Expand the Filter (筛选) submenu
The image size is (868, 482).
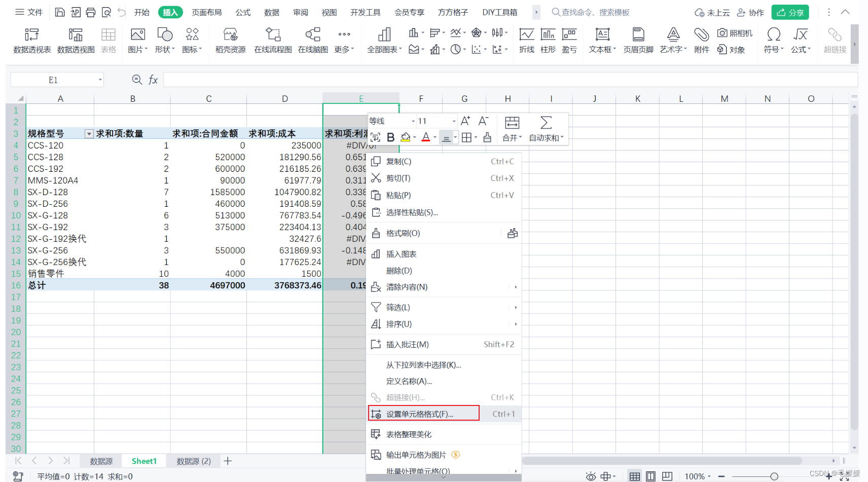516,307
